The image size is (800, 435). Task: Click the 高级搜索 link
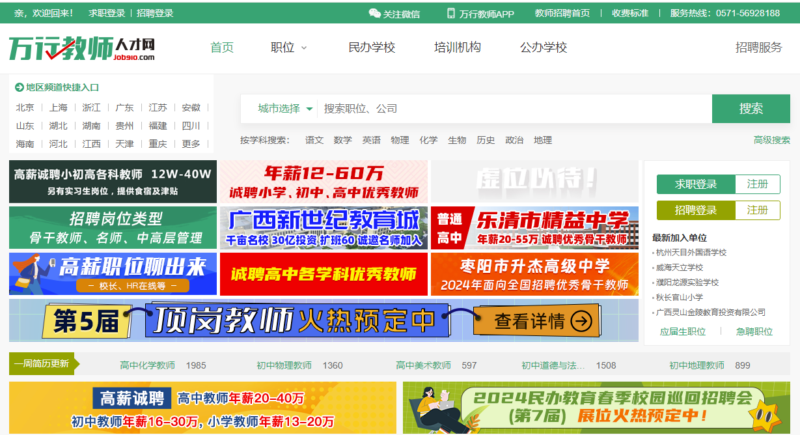click(x=770, y=140)
